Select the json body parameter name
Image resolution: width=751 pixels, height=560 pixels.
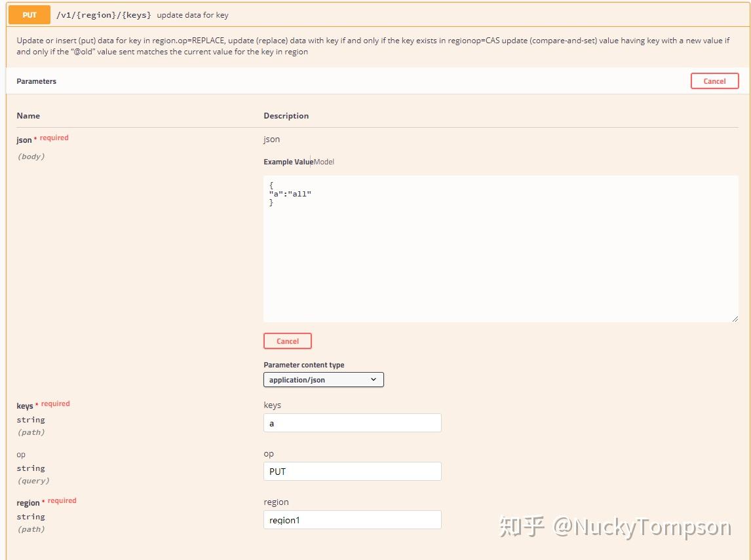pyautogui.click(x=24, y=140)
